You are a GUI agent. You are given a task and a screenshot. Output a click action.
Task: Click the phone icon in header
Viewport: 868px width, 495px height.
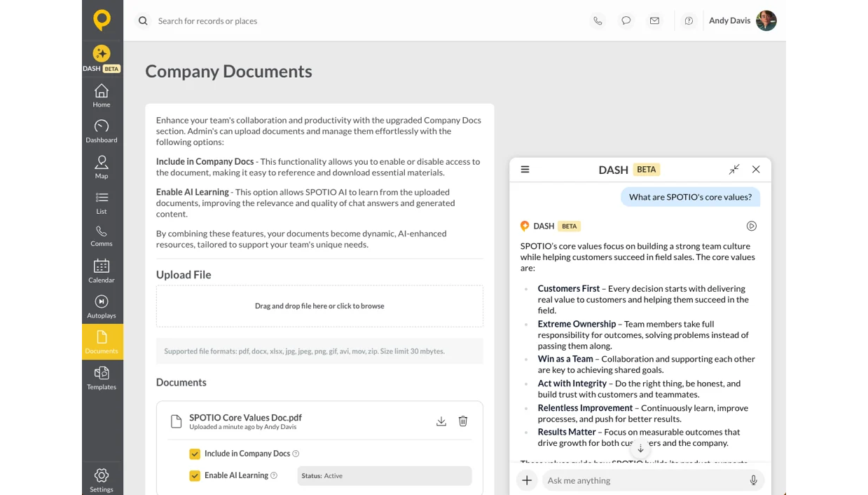[x=598, y=21]
